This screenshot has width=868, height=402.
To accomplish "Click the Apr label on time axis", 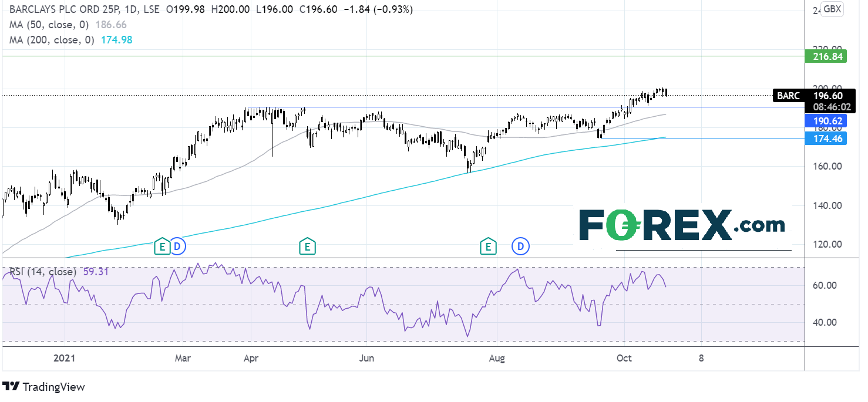I will (x=251, y=358).
